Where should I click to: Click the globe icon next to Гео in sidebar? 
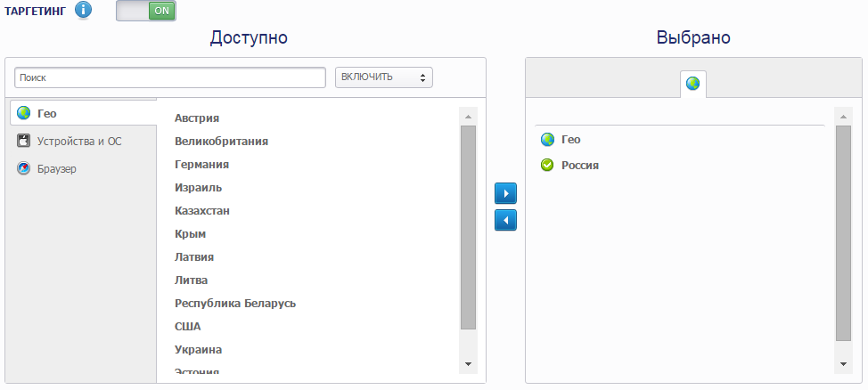pos(23,113)
